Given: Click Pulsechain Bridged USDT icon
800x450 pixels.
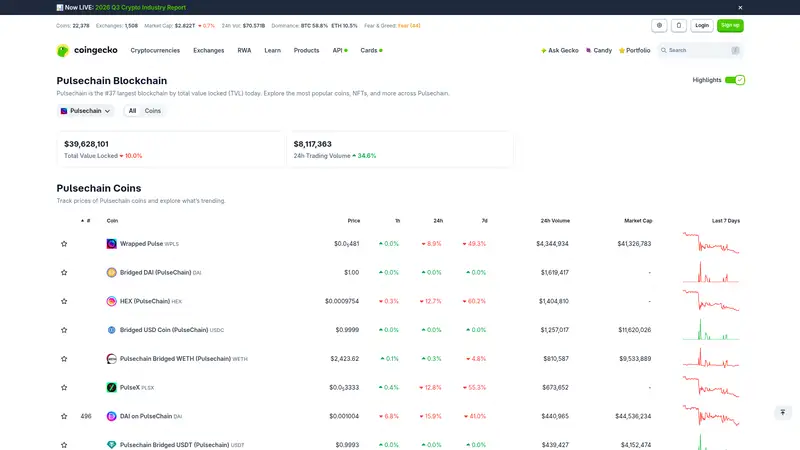Looking at the screenshot, I should (111, 445).
